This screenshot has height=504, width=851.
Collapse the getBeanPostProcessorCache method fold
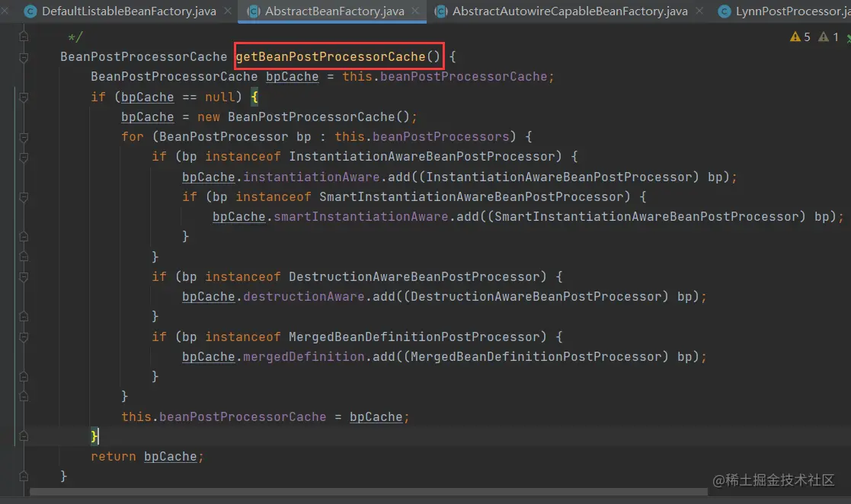[x=24, y=57]
